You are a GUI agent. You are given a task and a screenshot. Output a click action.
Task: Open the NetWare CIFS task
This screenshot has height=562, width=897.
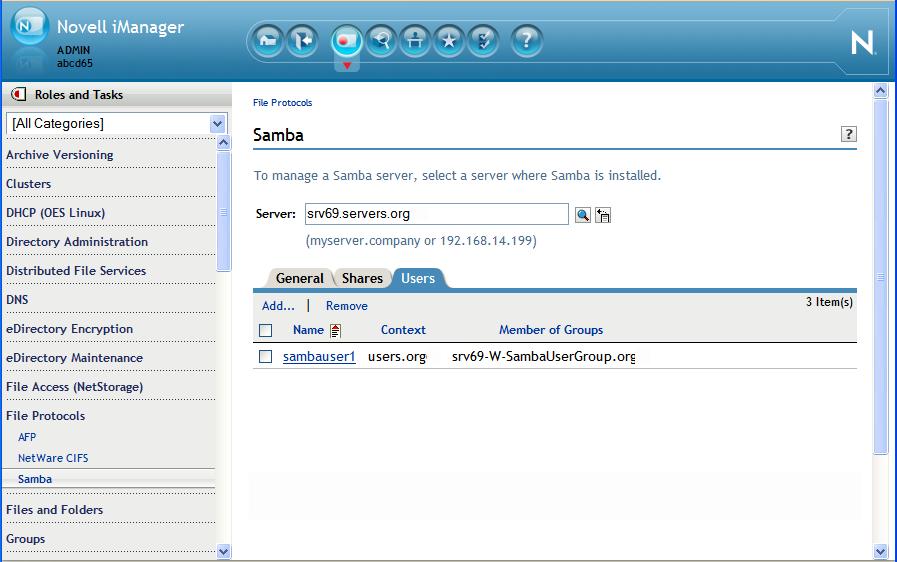(x=53, y=458)
